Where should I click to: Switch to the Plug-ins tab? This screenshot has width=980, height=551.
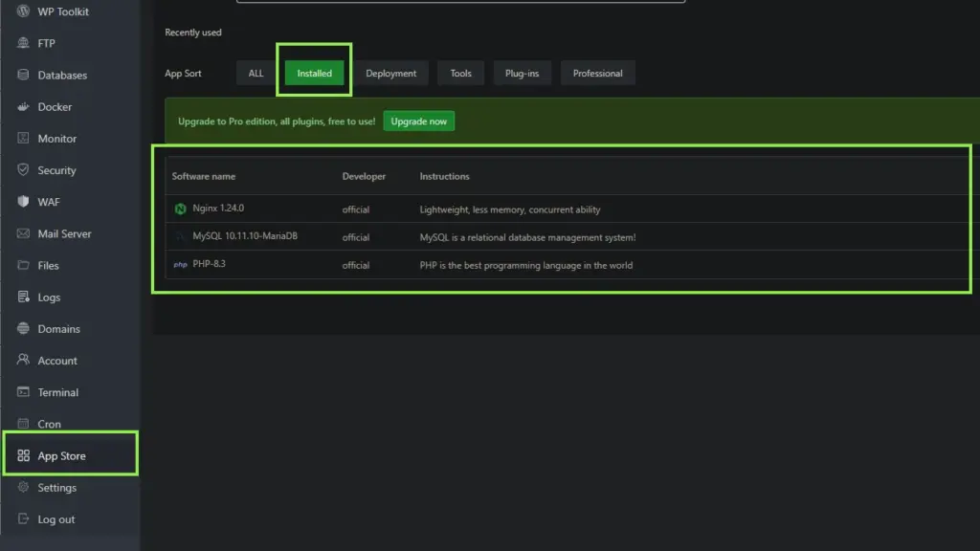(522, 72)
